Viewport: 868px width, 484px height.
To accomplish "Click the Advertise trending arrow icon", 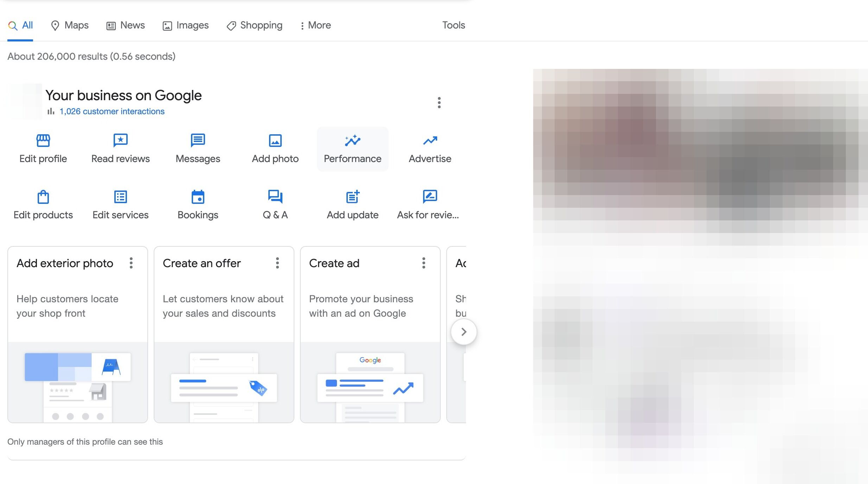I will (x=430, y=141).
